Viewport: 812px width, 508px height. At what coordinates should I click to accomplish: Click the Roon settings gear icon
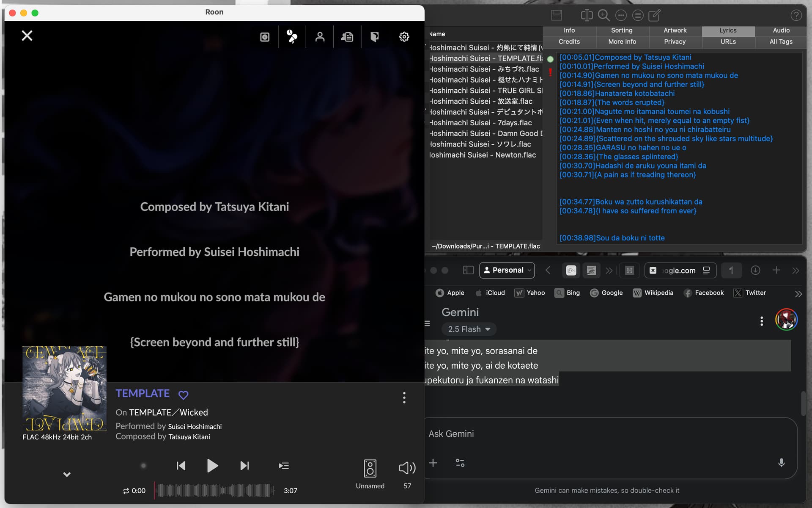[x=404, y=37]
